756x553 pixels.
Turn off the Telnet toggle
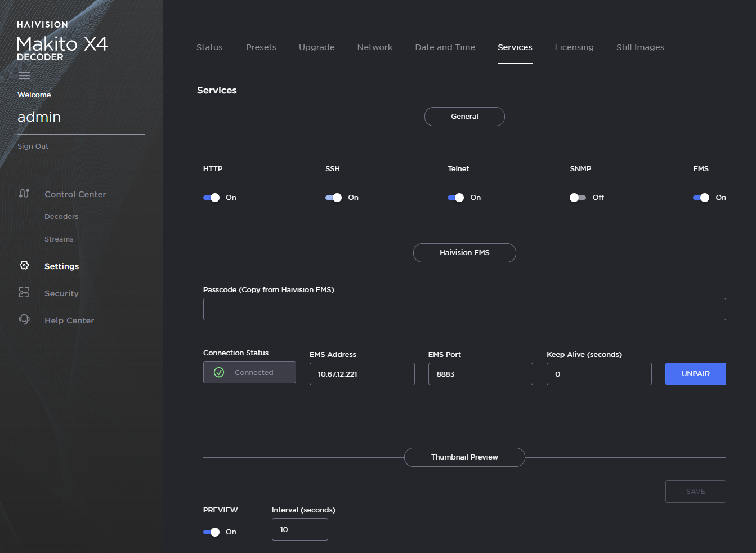point(456,198)
